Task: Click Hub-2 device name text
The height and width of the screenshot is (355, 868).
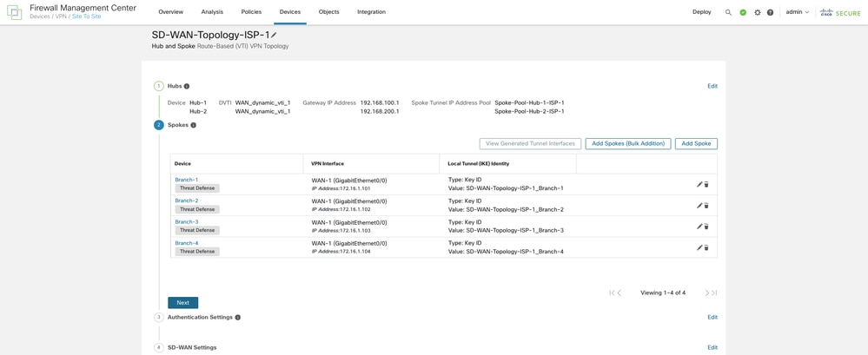Action: coord(198,111)
